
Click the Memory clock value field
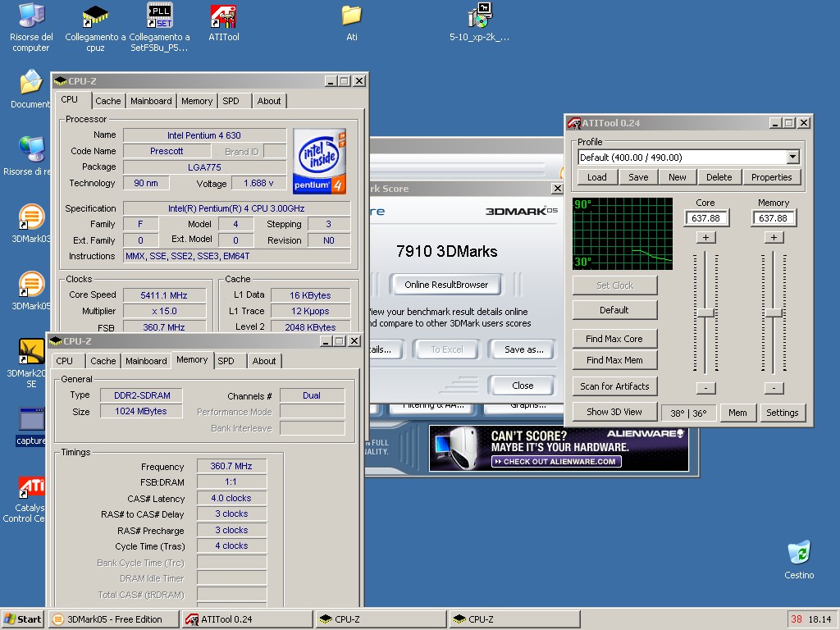coord(773,218)
